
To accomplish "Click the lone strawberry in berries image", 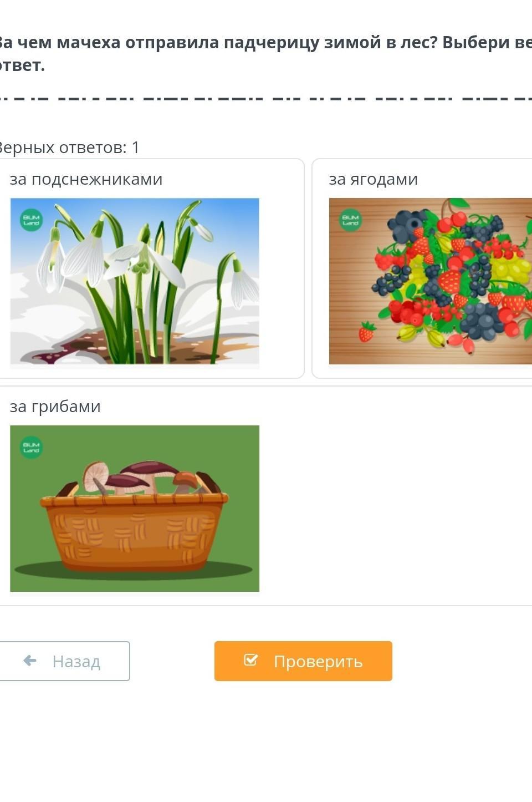I will [366, 332].
